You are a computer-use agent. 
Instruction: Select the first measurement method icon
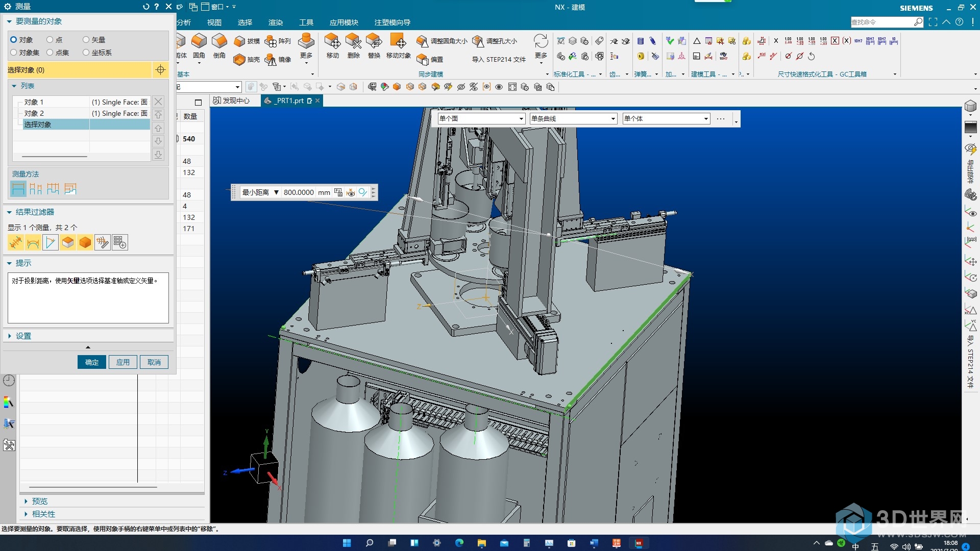coord(18,189)
